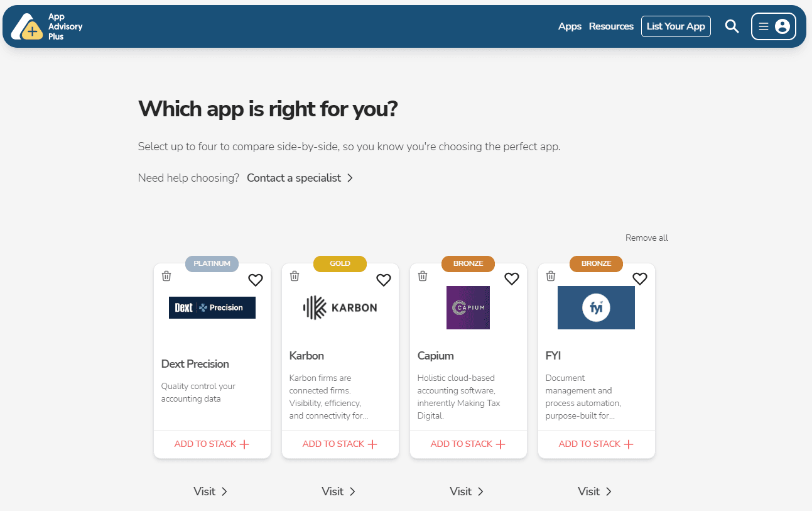
Task: Select Apps in the top navigation
Action: tap(570, 26)
